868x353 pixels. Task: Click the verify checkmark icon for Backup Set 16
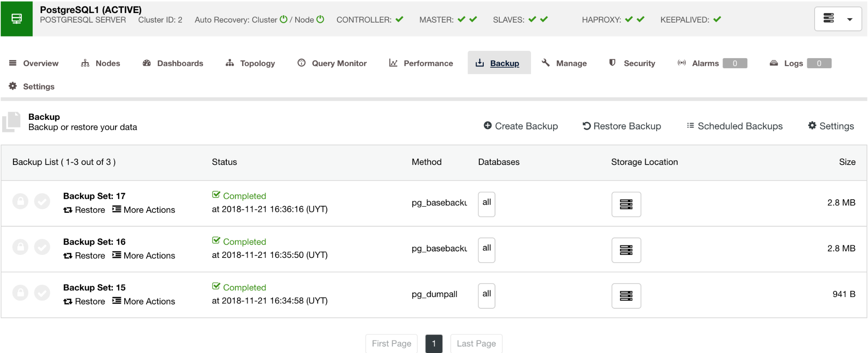point(42,247)
